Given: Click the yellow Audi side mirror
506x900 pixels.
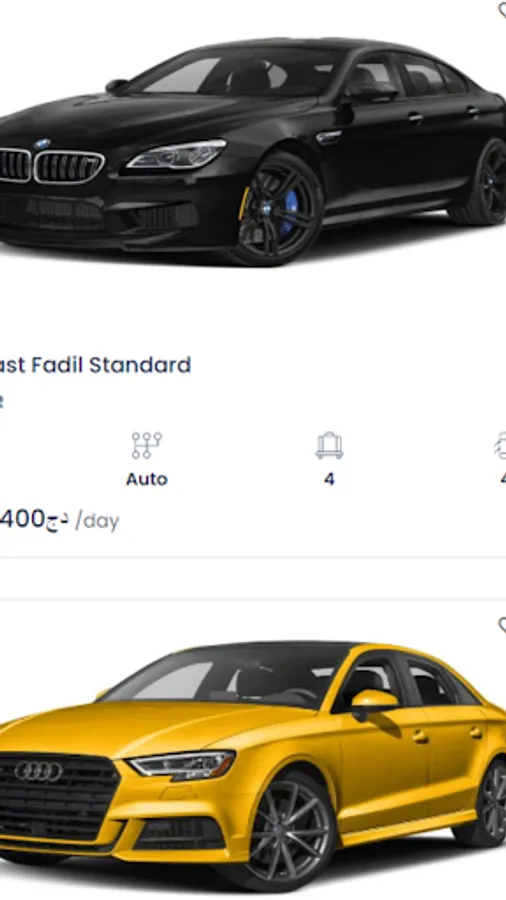Looking at the screenshot, I should [373, 702].
